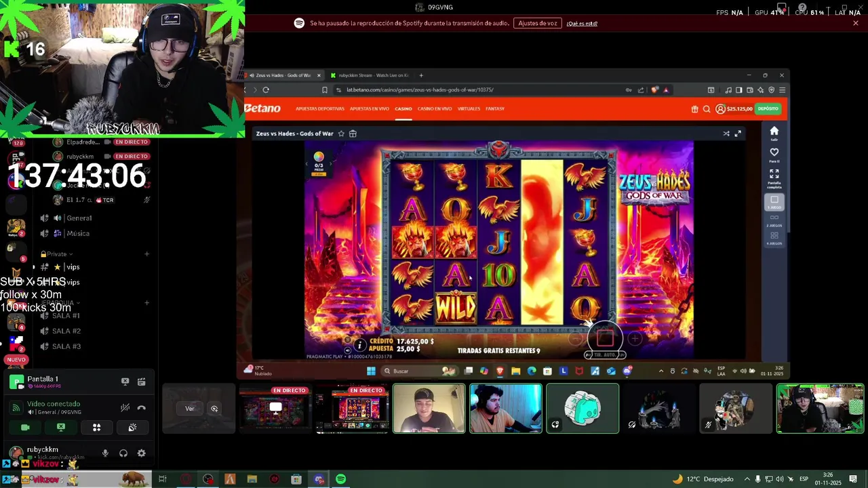This screenshot has height=488, width=868.
Task: Click the Betano logo
Action: 262,108
